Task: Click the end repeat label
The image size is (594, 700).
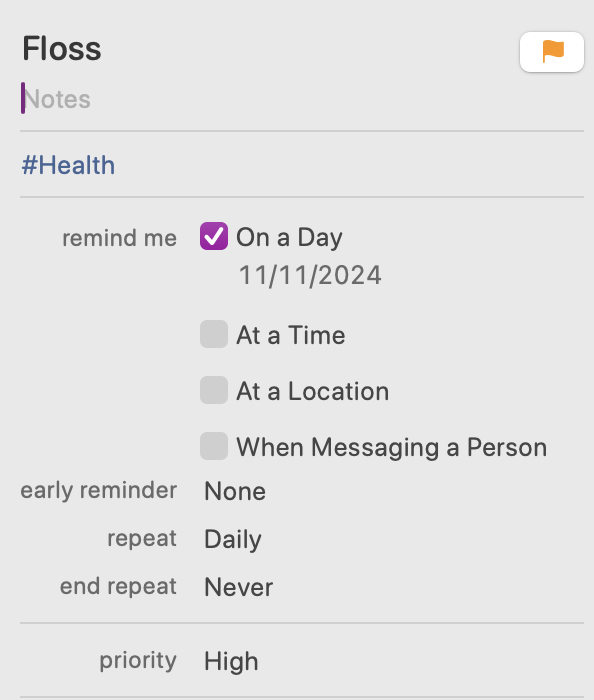Action: [118, 587]
